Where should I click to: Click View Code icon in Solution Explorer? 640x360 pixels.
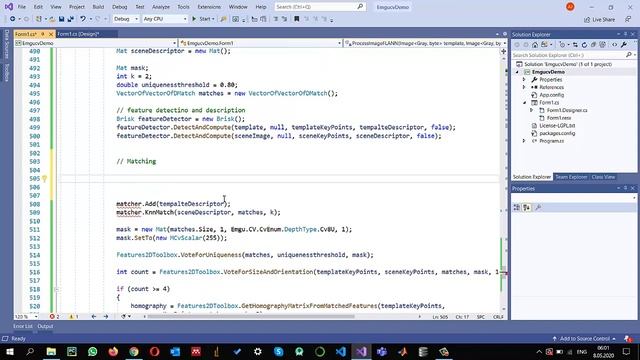[614, 45]
